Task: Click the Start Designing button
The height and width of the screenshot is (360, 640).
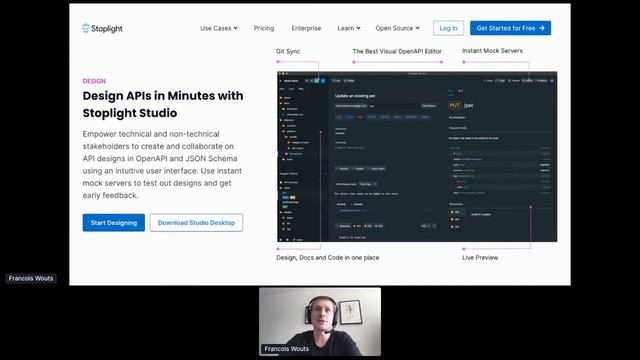Action: [x=113, y=223]
